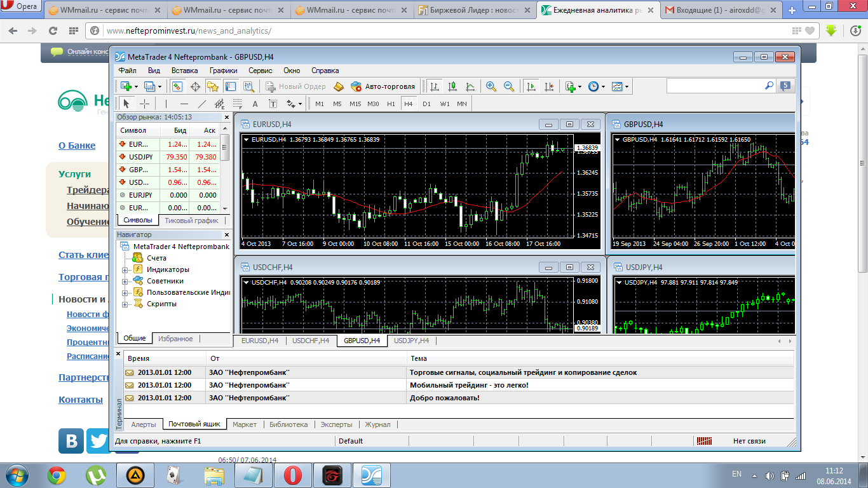Expand the Индикаторы tree node
This screenshot has height=488, width=868.
pos(125,270)
